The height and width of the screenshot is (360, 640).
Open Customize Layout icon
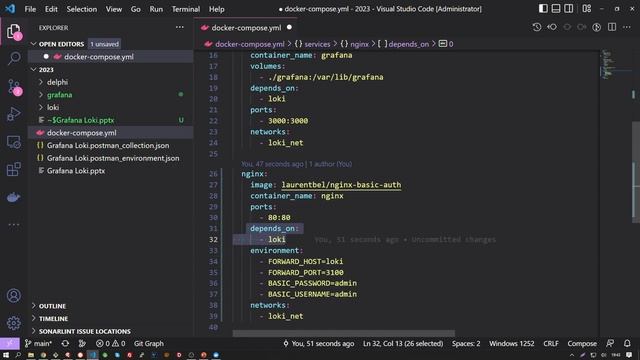587,9
